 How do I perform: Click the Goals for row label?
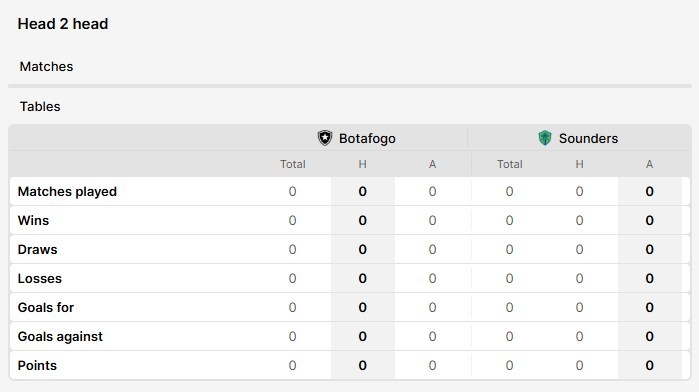46,308
